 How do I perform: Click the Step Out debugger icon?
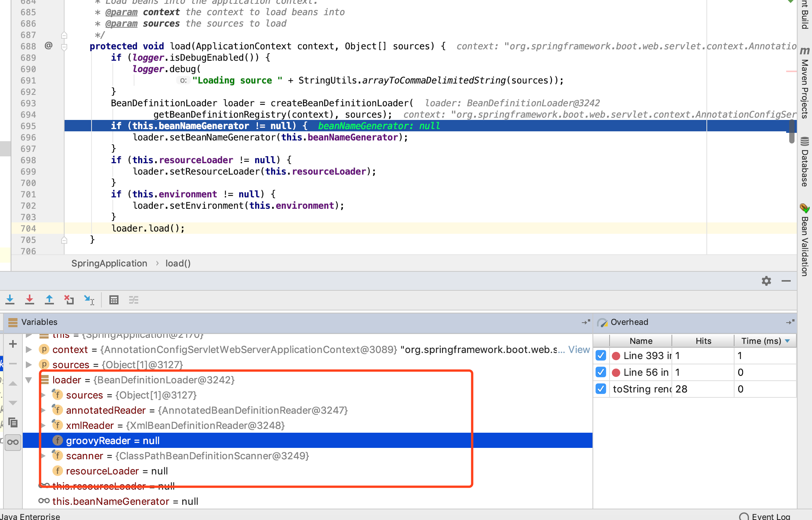[49, 300]
